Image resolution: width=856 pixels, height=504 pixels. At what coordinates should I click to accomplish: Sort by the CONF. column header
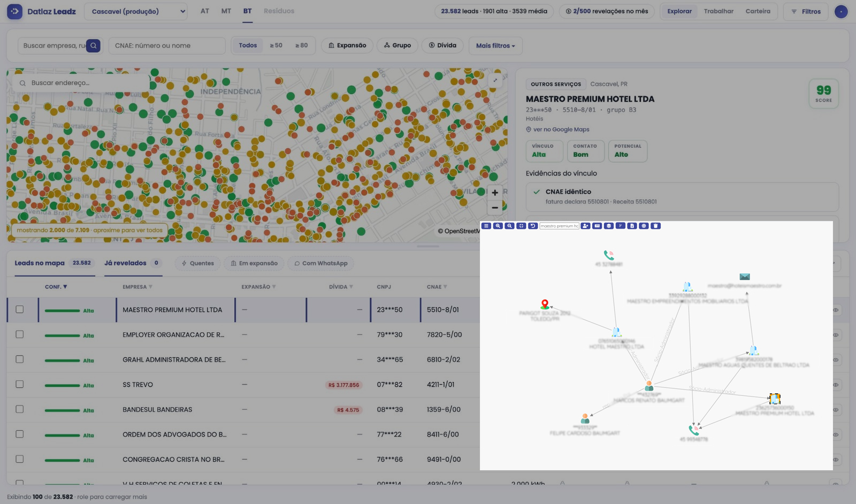pos(56,287)
